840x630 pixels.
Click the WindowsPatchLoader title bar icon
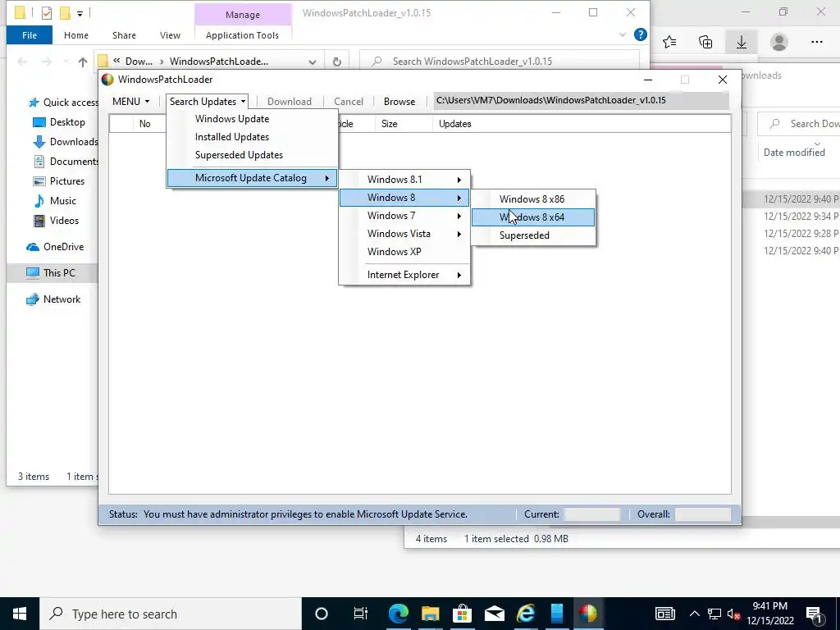(x=107, y=80)
